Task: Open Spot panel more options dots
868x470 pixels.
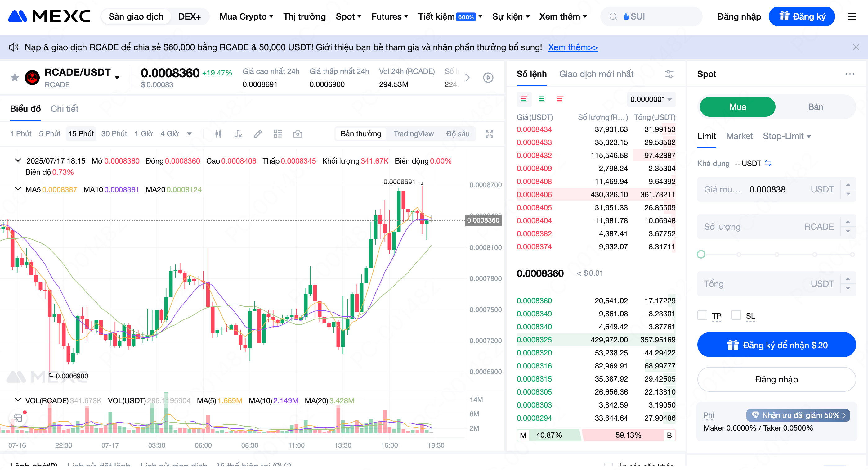Action: [850, 74]
